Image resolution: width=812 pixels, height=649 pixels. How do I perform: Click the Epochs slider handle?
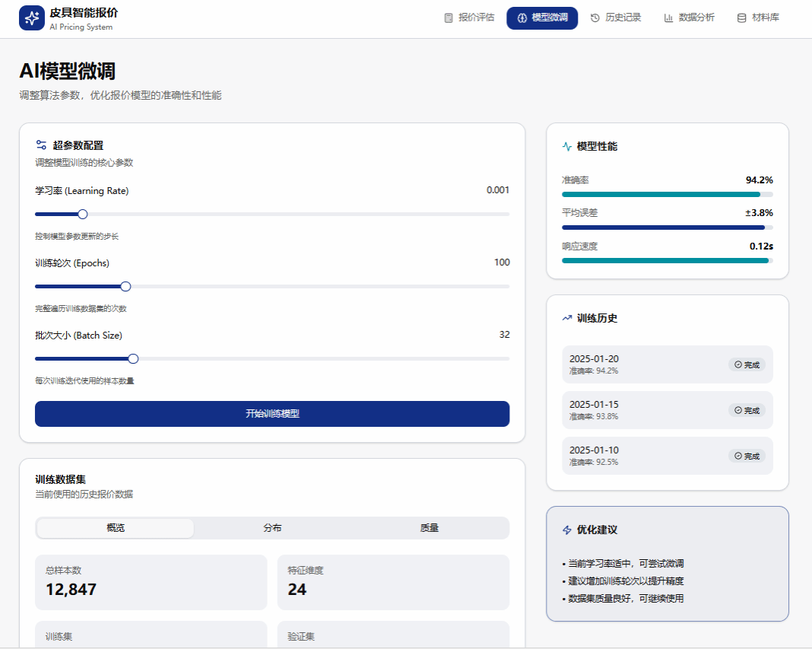126,286
